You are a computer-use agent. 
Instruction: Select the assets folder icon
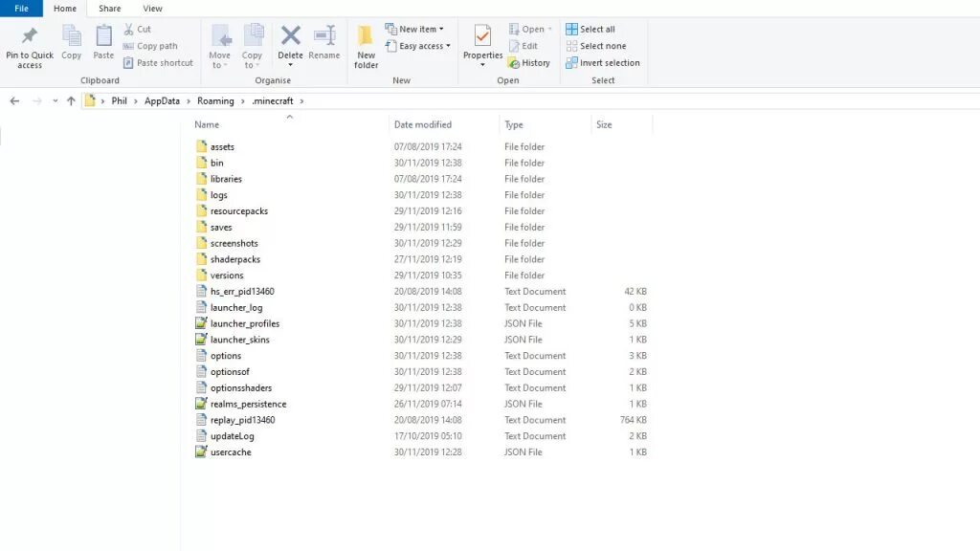click(x=201, y=146)
